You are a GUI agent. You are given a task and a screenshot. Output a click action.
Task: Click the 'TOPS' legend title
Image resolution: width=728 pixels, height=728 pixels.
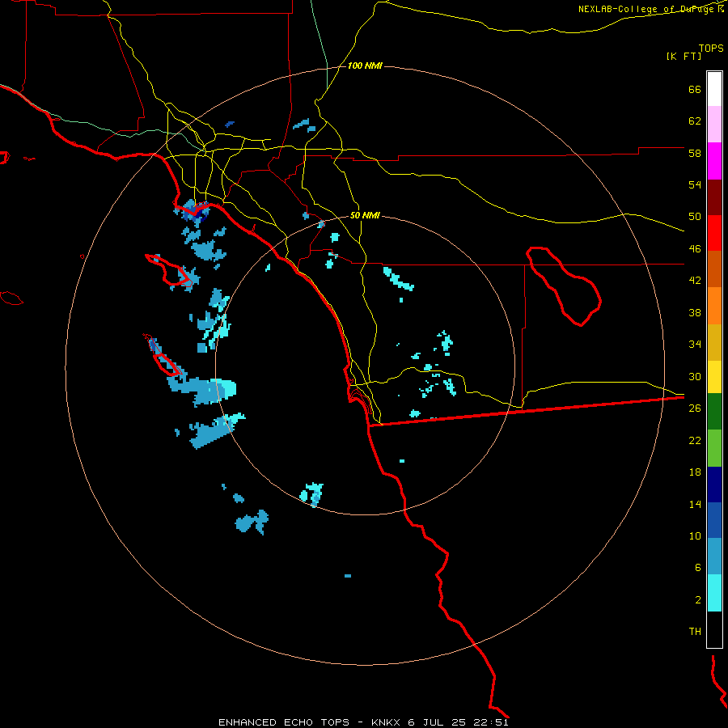(x=711, y=48)
